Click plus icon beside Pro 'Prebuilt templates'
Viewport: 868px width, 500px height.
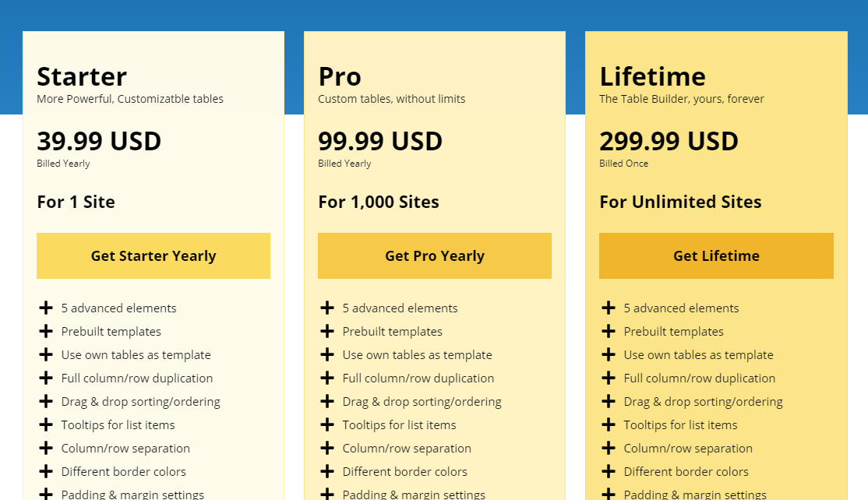point(327,331)
